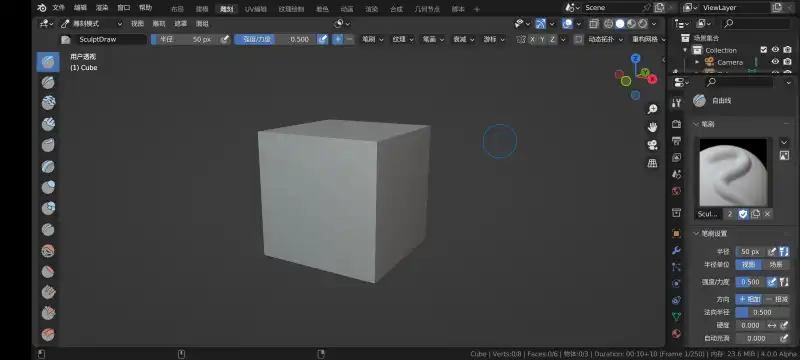This screenshot has height=360, width=800.
Task: Open the 雕刻模式 mode dropdown
Action: (92, 23)
